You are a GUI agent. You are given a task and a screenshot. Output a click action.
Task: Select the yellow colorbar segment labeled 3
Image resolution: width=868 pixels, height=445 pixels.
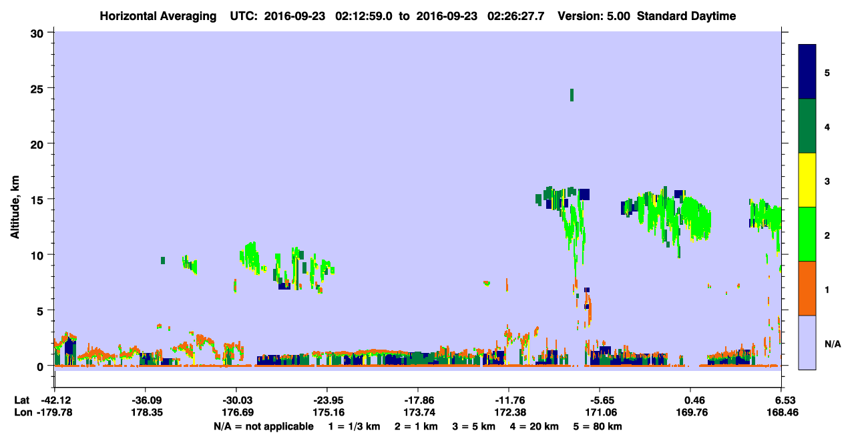coord(807,180)
